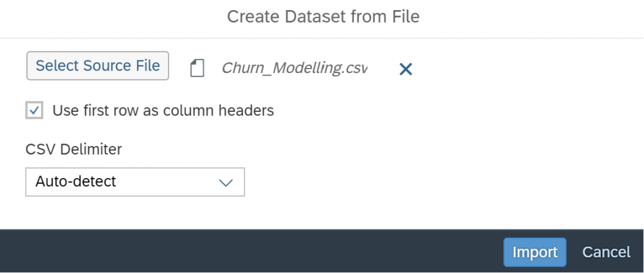Click the CSV Delimiter label

point(74,150)
